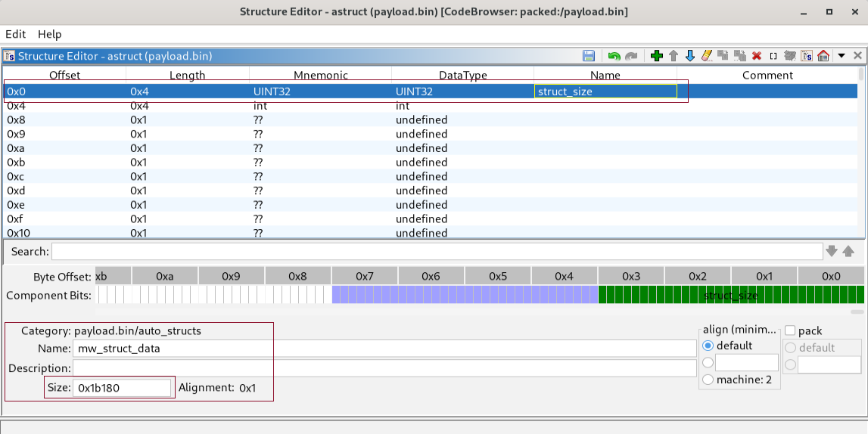Select the row at offset 0x4
The height and width of the screenshot is (434, 868).
pyautogui.click(x=430, y=106)
